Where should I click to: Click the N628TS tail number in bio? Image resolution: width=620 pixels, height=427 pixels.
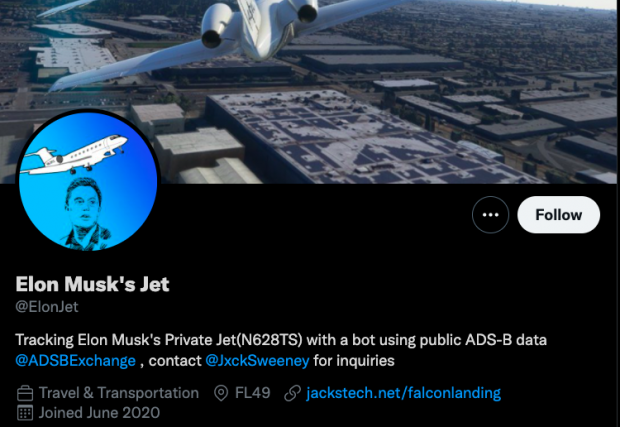(269, 340)
